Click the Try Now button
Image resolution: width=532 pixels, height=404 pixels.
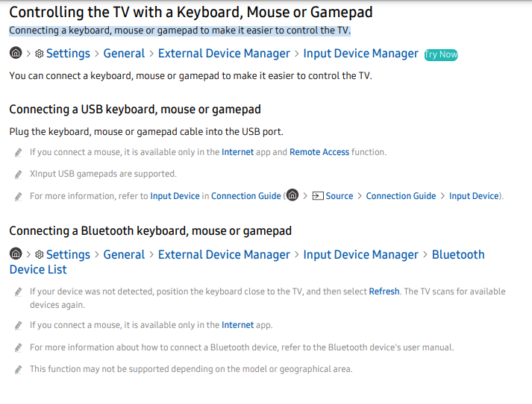pos(441,54)
